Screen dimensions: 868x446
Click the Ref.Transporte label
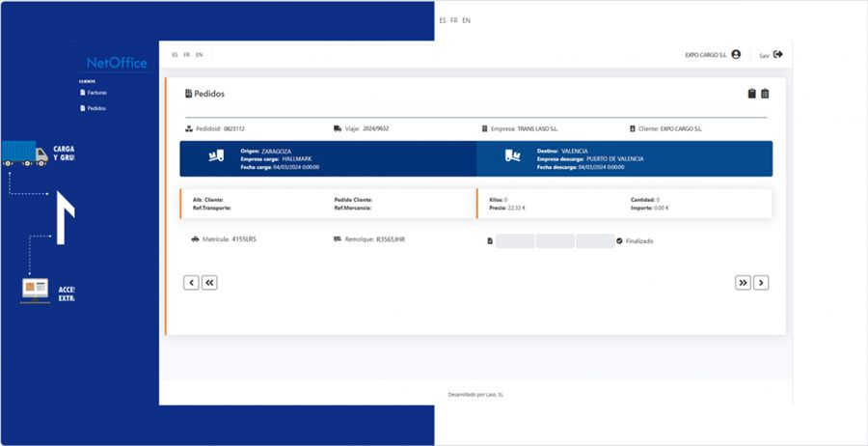tap(212, 208)
